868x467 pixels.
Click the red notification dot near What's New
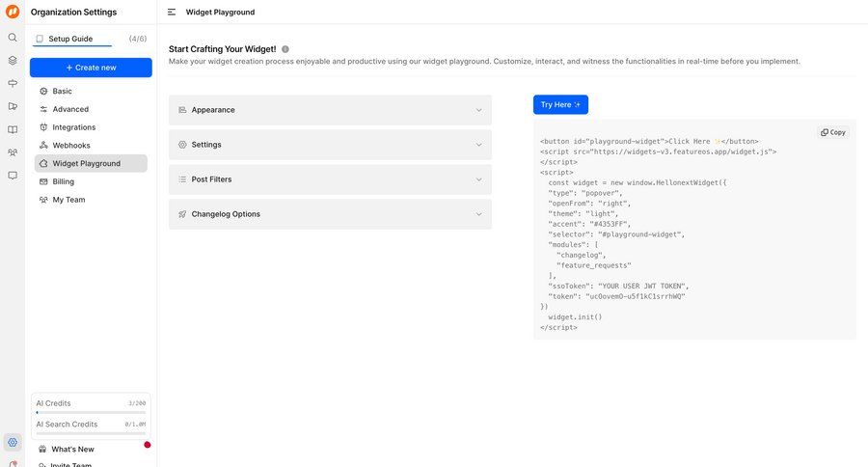(x=148, y=445)
